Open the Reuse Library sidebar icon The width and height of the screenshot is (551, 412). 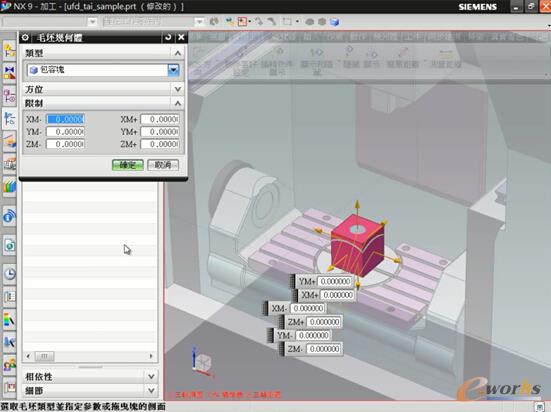point(9,163)
